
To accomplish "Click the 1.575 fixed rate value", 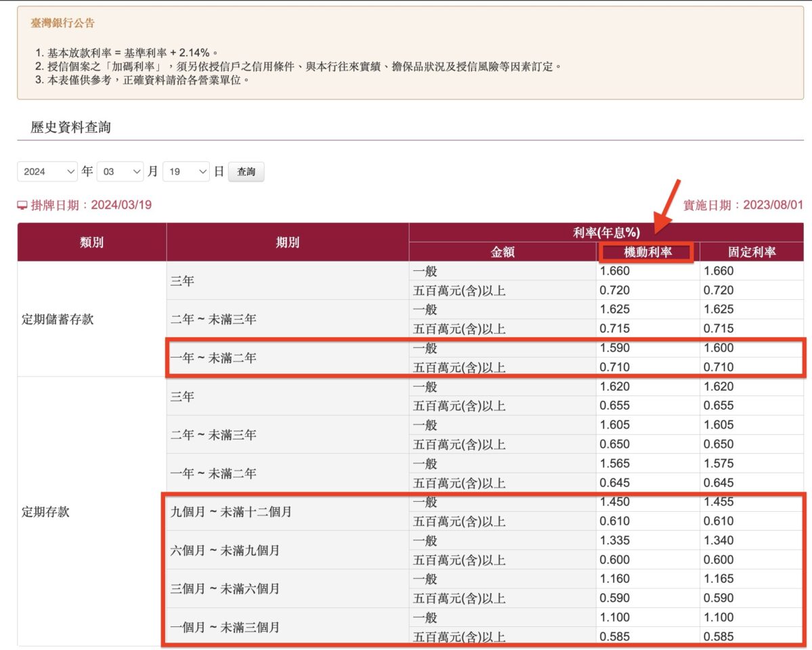I will pyautogui.click(x=719, y=464).
